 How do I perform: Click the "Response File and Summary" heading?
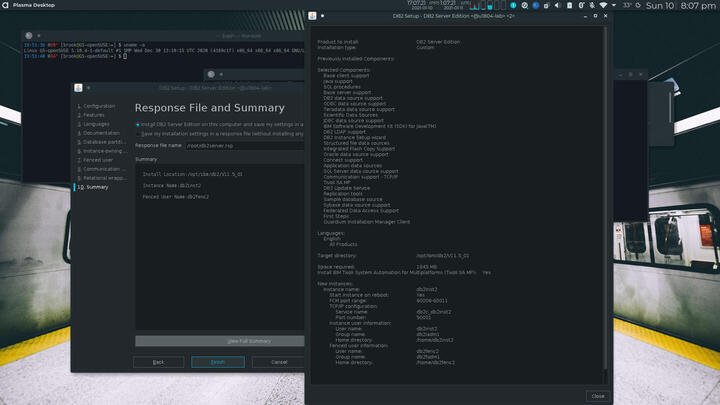click(210, 108)
